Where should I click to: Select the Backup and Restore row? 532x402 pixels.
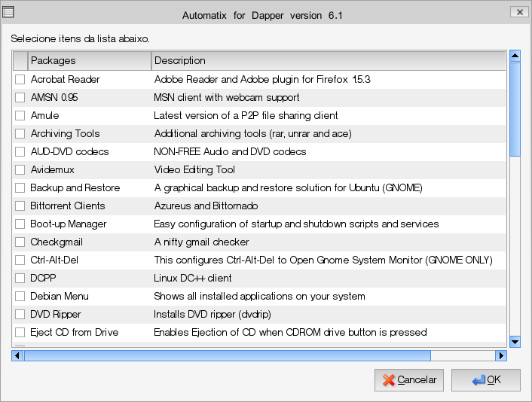point(75,188)
